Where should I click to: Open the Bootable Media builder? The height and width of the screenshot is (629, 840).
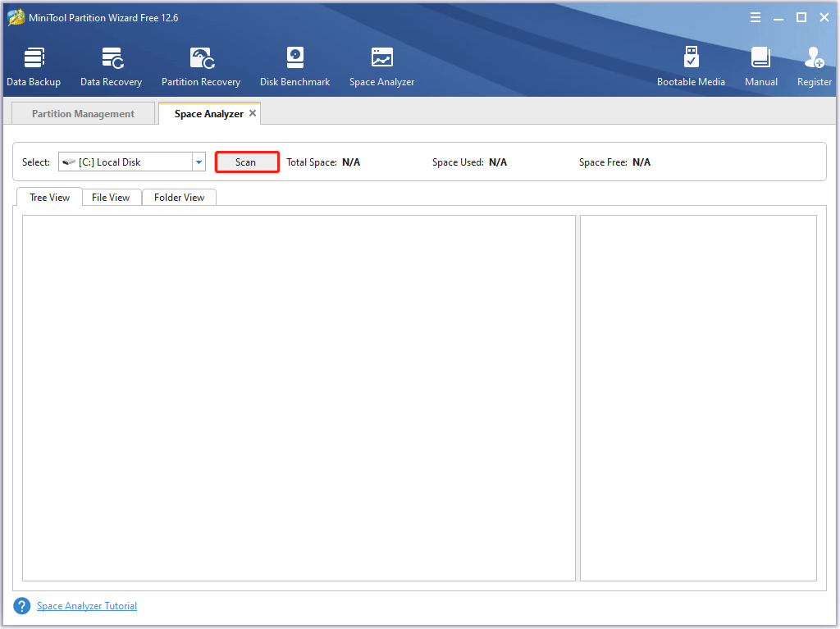pos(691,67)
